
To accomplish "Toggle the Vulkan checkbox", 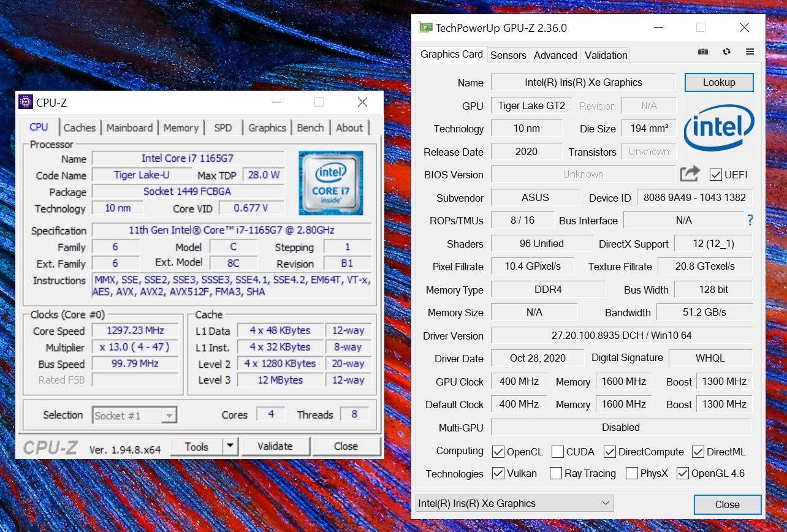I will 498,474.
